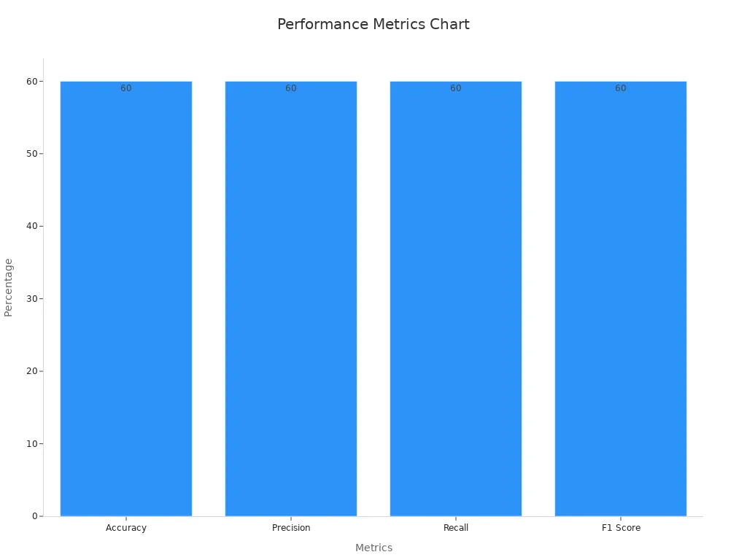
Task: Click the 60 value label on Recall bar
Action: click(456, 88)
